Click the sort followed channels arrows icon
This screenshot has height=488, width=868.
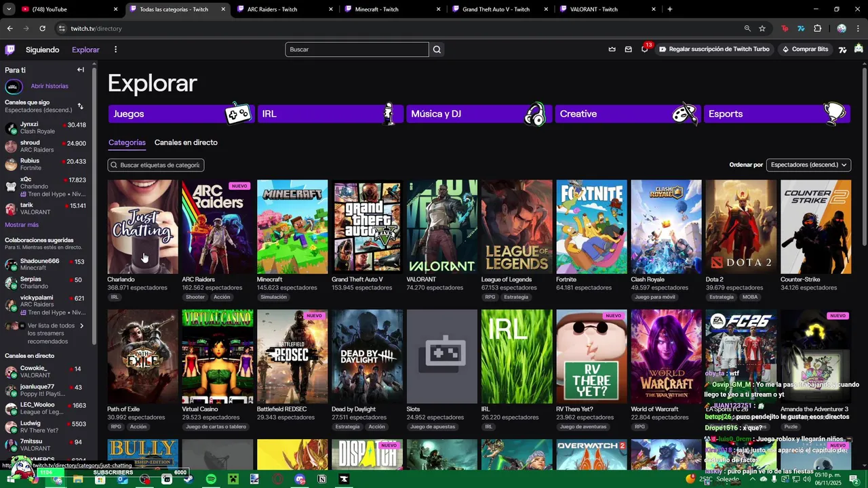pos(81,106)
